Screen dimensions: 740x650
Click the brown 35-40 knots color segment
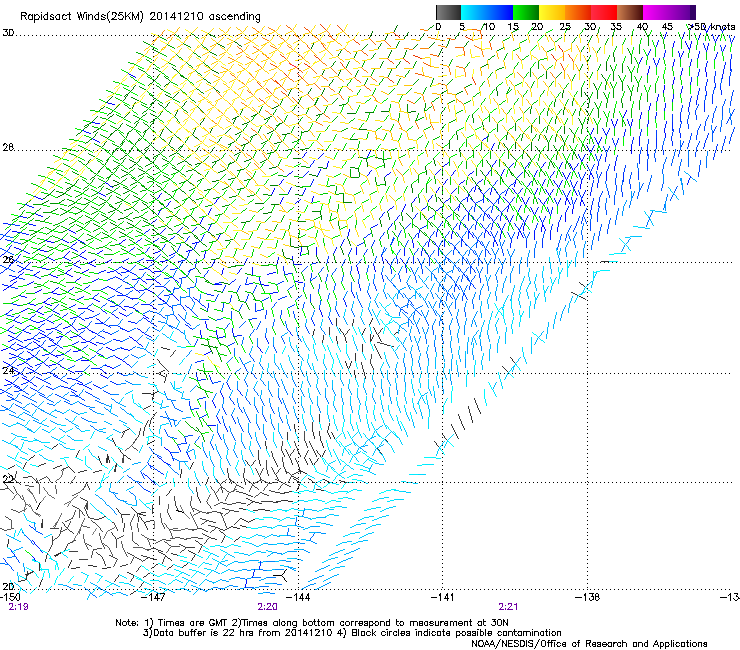pyautogui.click(x=630, y=12)
